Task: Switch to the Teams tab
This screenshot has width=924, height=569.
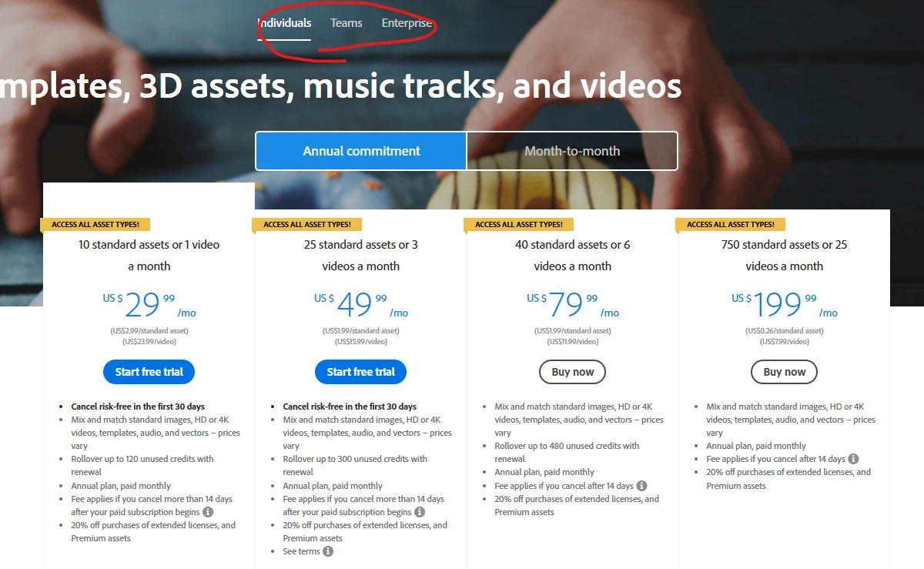Action: [346, 23]
